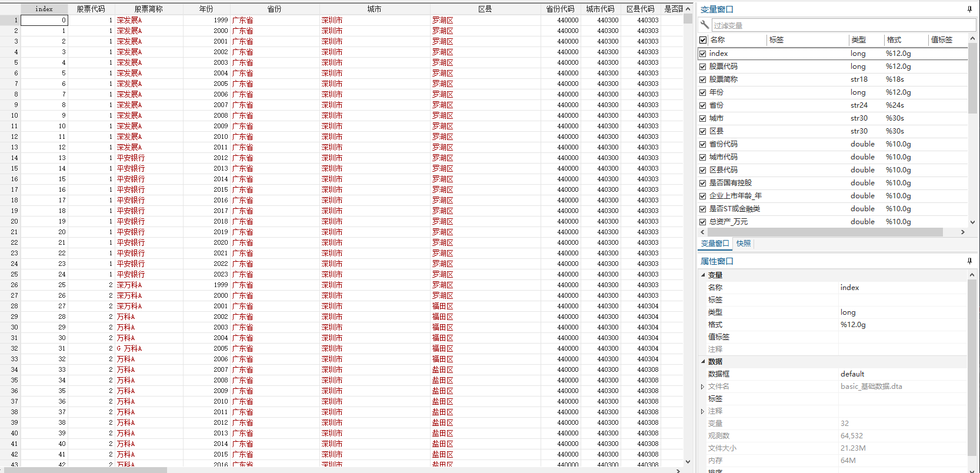The width and height of the screenshot is (980, 473).
Task: Click the variables list scroll right arrow
Action: click(963, 232)
